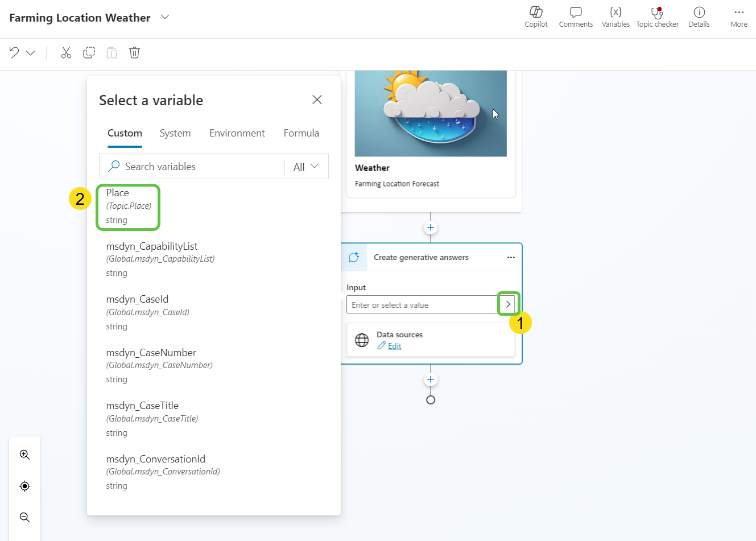Zoom in on the canvas
Image resolution: width=756 pixels, height=541 pixels.
[24, 455]
